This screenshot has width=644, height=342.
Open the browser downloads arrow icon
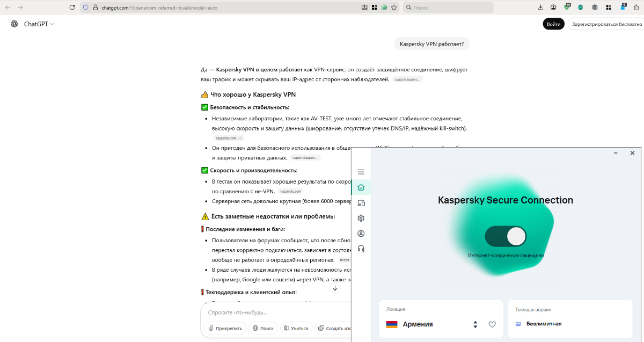pos(540,8)
